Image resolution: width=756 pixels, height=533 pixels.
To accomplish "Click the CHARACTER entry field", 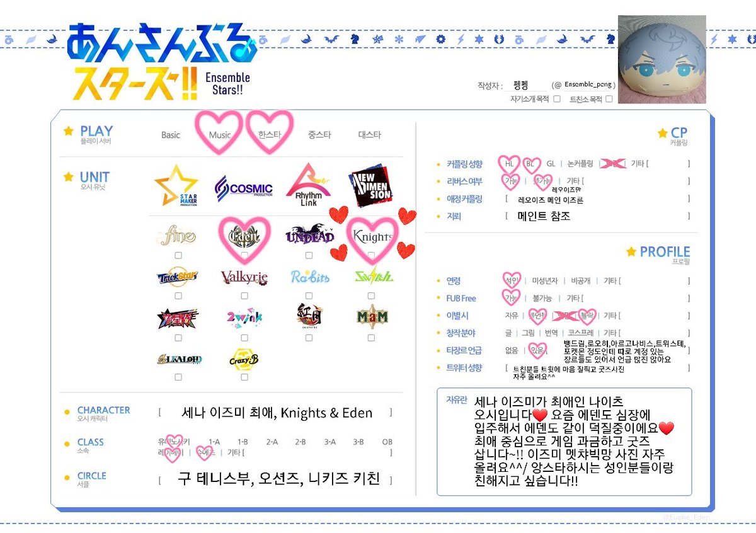I will (x=276, y=413).
